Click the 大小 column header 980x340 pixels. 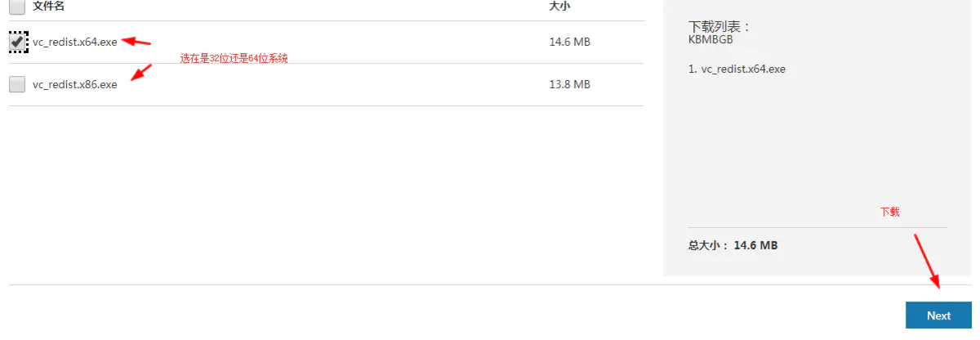click(x=560, y=6)
